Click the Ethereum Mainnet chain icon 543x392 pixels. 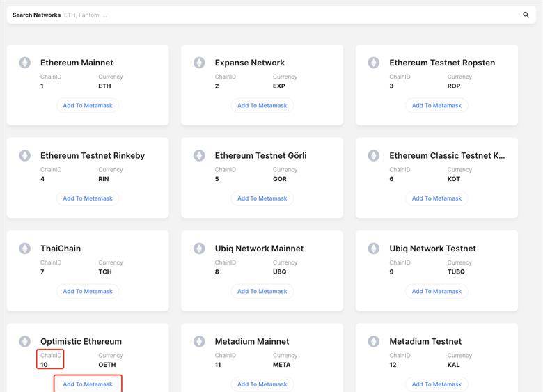click(x=24, y=63)
